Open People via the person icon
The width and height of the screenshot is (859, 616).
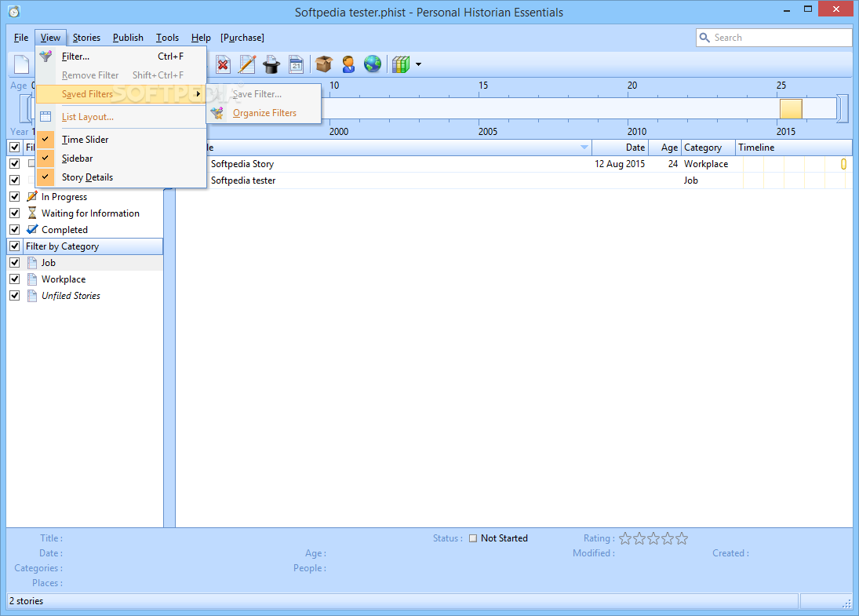tap(348, 64)
